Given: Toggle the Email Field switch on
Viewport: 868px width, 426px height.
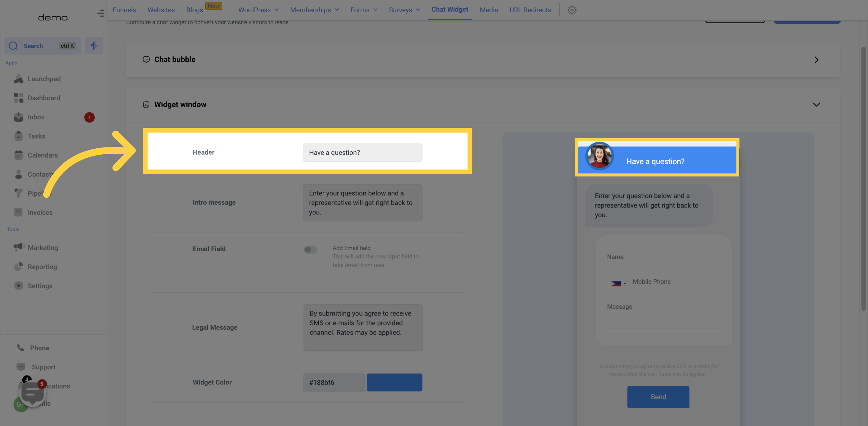Looking at the screenshot, I should [x=311, y=250].
